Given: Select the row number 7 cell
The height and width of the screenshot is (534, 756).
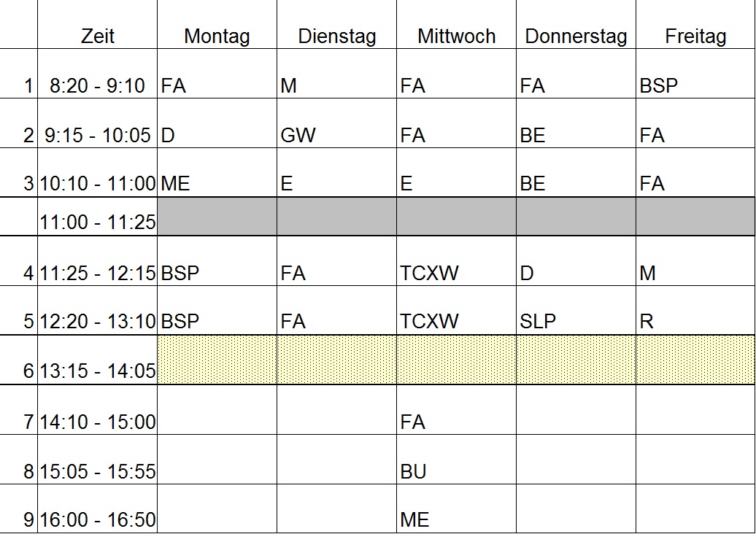Looking at the screenshot, I should pos(18,410).
